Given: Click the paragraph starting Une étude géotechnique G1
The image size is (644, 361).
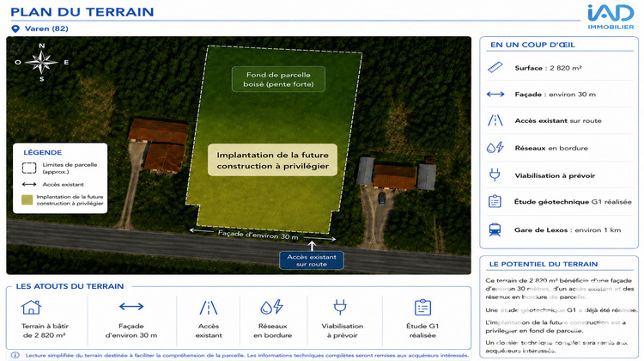Looking at the screenshot, I should [561, 310].
